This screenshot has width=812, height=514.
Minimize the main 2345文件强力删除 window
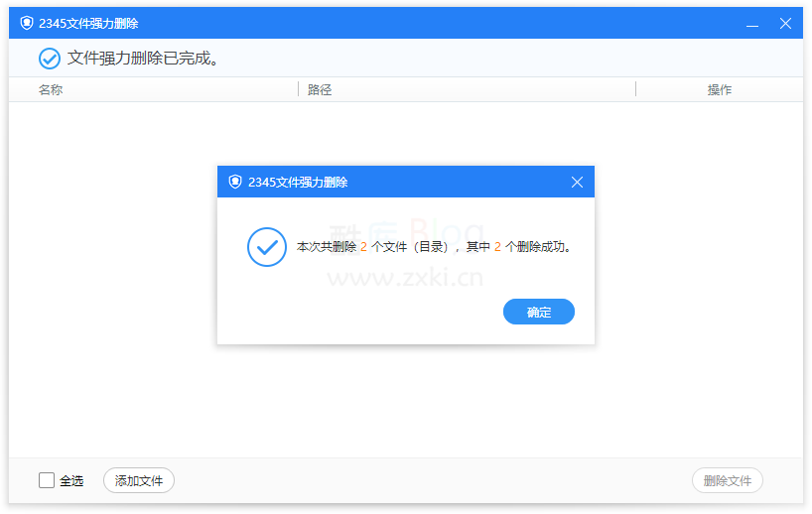coord(751,24)
